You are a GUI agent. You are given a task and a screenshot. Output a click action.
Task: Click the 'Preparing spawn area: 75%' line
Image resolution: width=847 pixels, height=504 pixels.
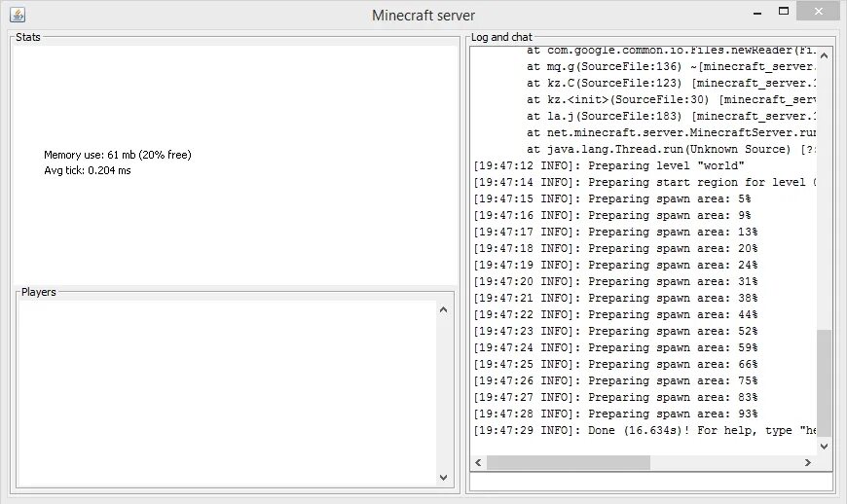click(x=615, y=381)
